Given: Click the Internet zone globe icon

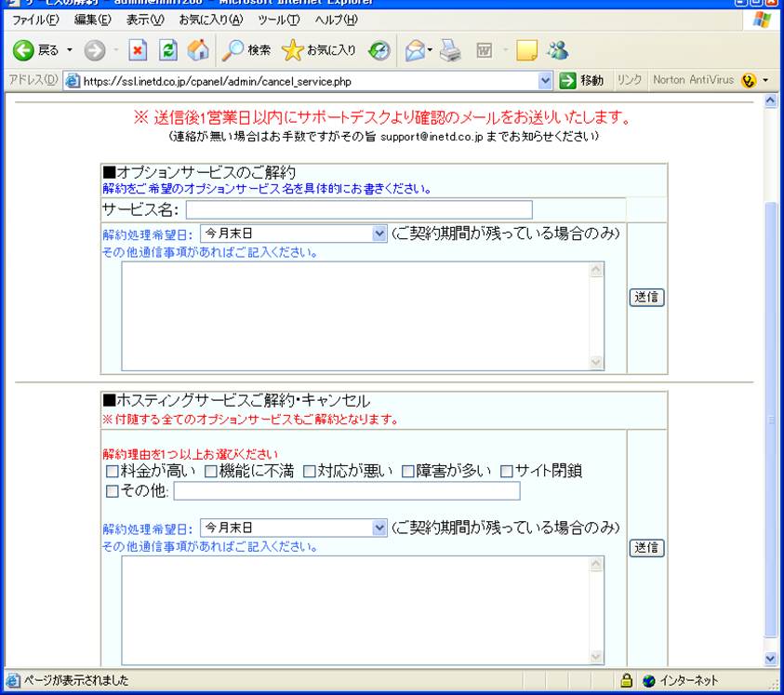Looking at the screenshot, I should click(x=649, y=680).
